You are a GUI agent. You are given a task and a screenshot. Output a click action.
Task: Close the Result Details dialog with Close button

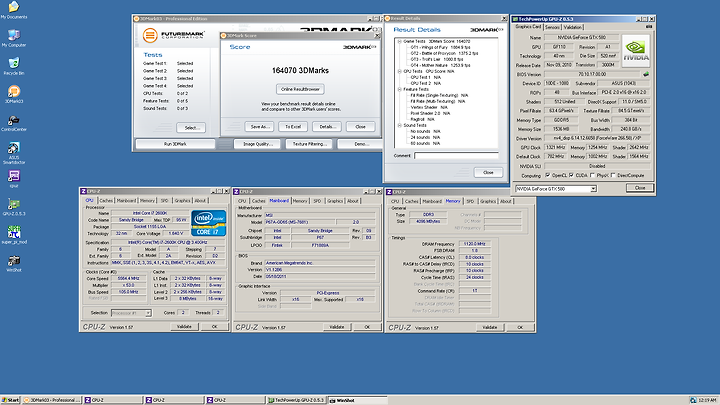488,173
